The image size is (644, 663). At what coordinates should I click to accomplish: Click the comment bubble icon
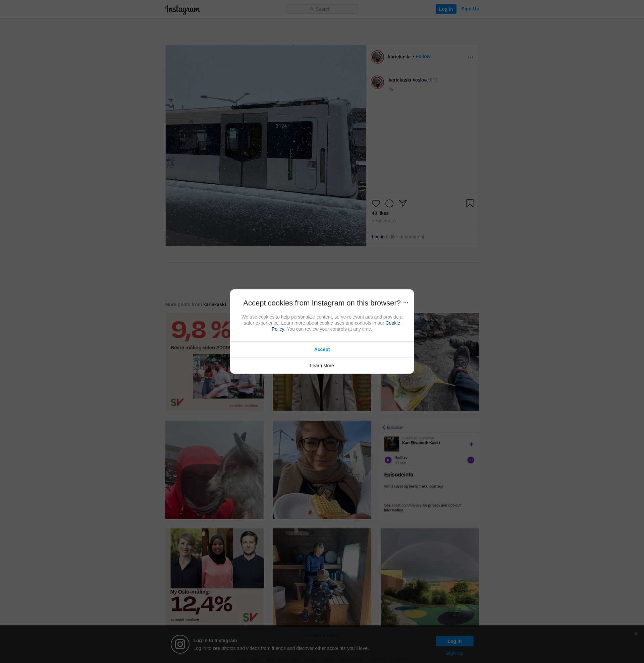[x=389, y=203]
